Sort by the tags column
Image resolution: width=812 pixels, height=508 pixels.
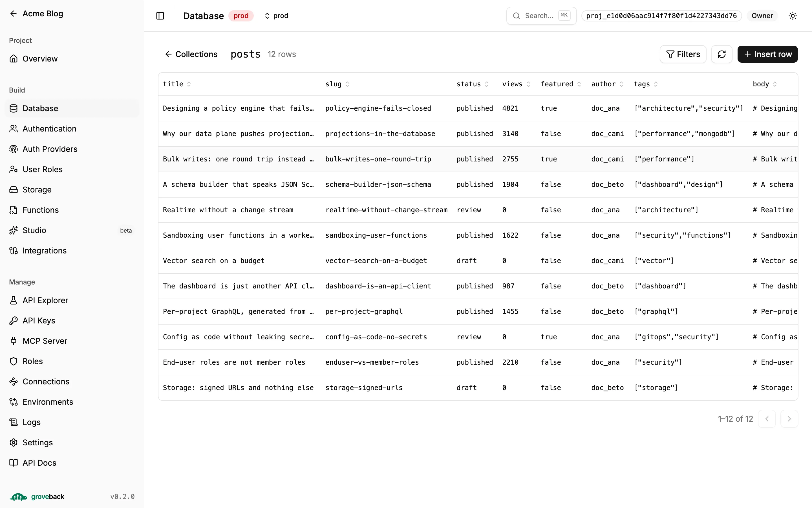click(646, 84)
